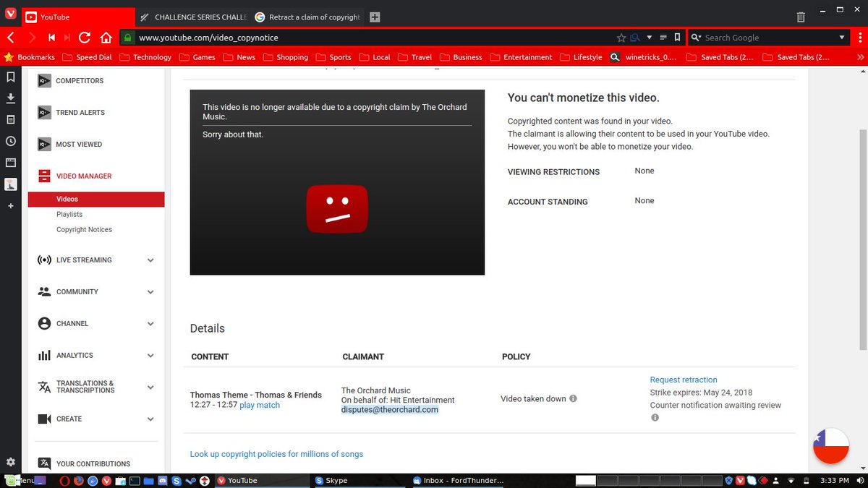Open reader view icon in address bar
868x488 pixels.
[x=663, y=38]
